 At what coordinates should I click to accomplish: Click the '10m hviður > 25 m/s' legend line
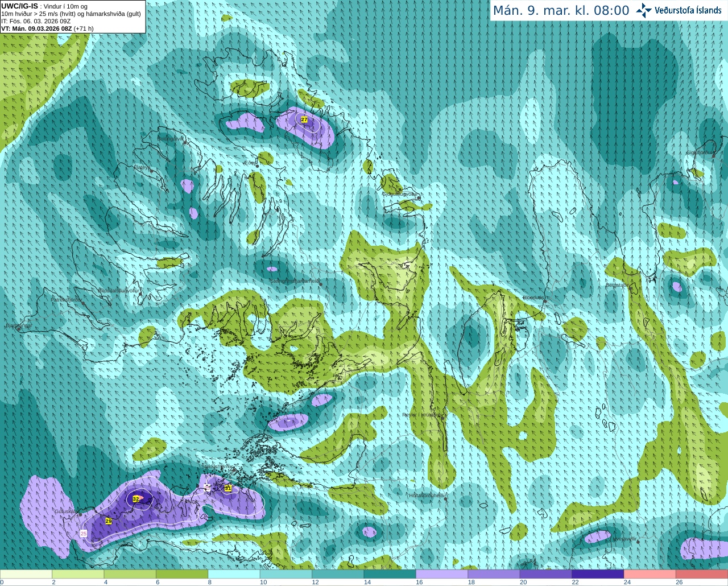coord(71,14)
